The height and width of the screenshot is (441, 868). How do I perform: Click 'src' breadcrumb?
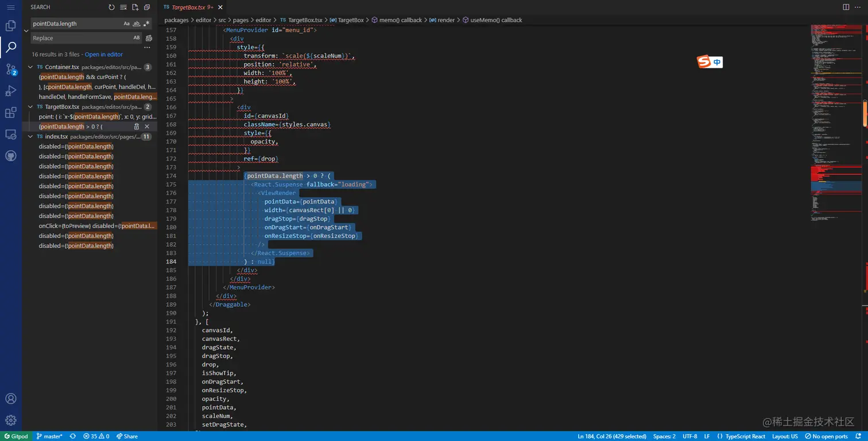(x=222, y=20)
